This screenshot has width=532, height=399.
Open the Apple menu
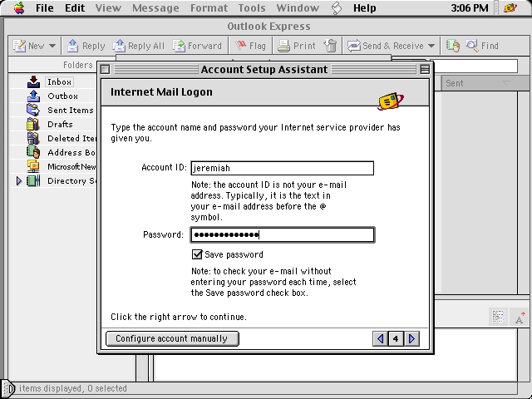click(x=19, y=7)
